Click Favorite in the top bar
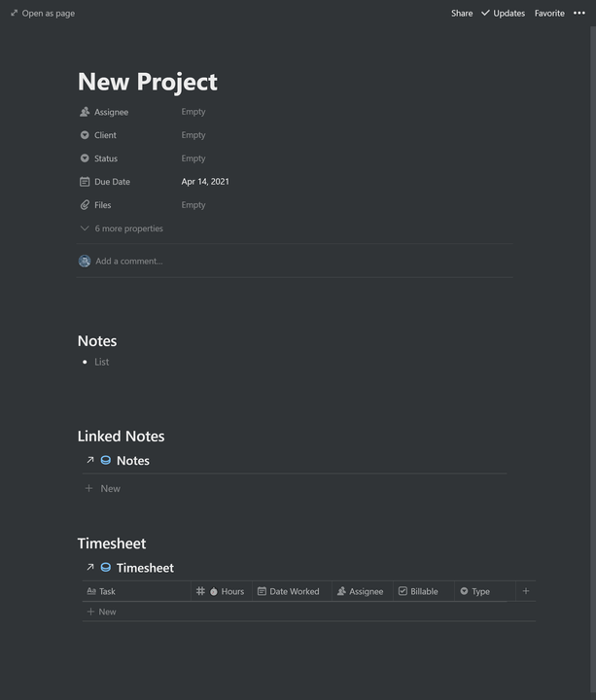The height and width of the screenshot is (700, 596). click(x=549, y=14)
